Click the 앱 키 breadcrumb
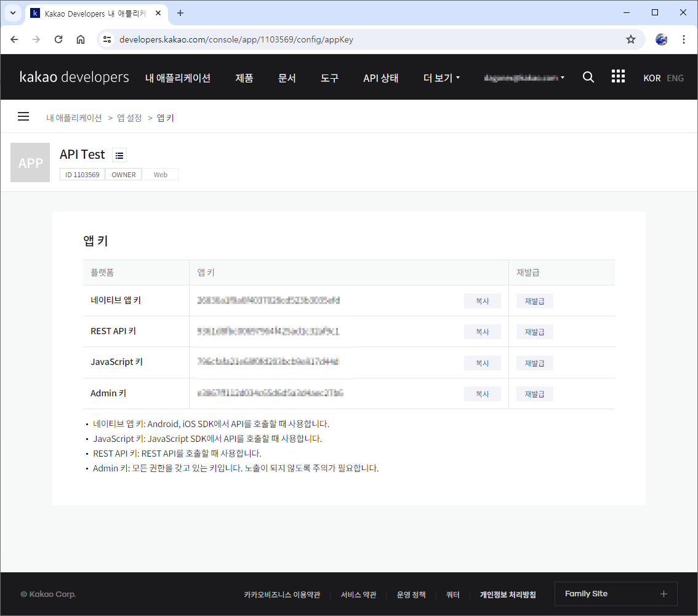 165,118
